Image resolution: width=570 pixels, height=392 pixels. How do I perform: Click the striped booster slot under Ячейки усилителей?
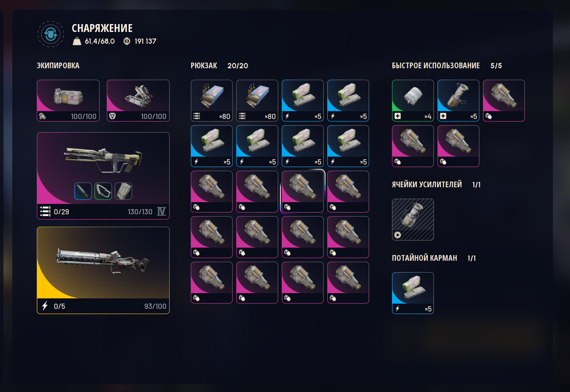(x=413, y=220)
